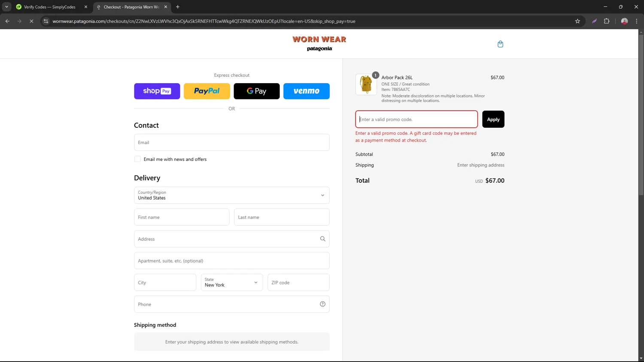
Task: Pay with Google Pay button
Action: coord(257,91)
